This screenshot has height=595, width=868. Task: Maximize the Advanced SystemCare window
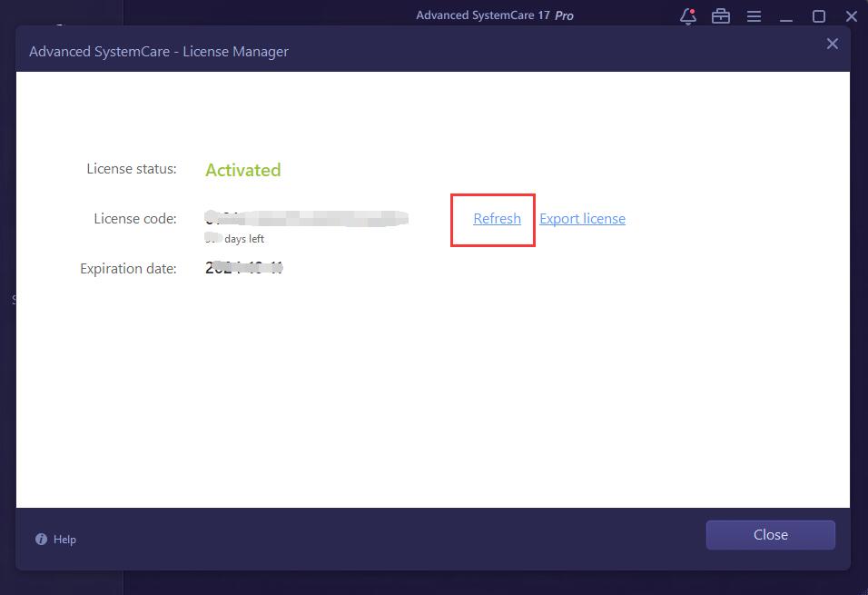tap(819, 16)
